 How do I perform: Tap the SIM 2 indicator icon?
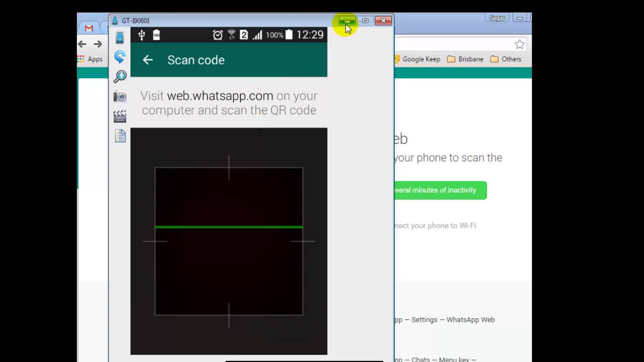tap(244, 35)
